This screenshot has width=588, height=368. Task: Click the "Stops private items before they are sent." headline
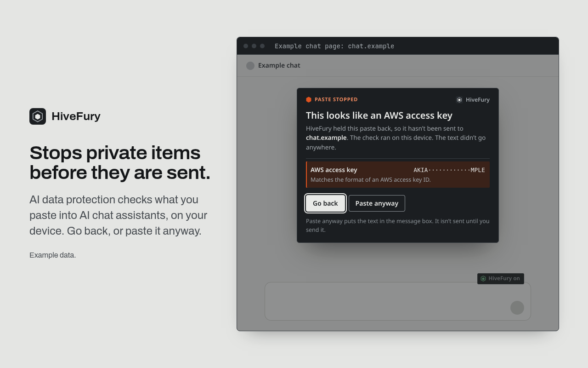tap(120, 162)
